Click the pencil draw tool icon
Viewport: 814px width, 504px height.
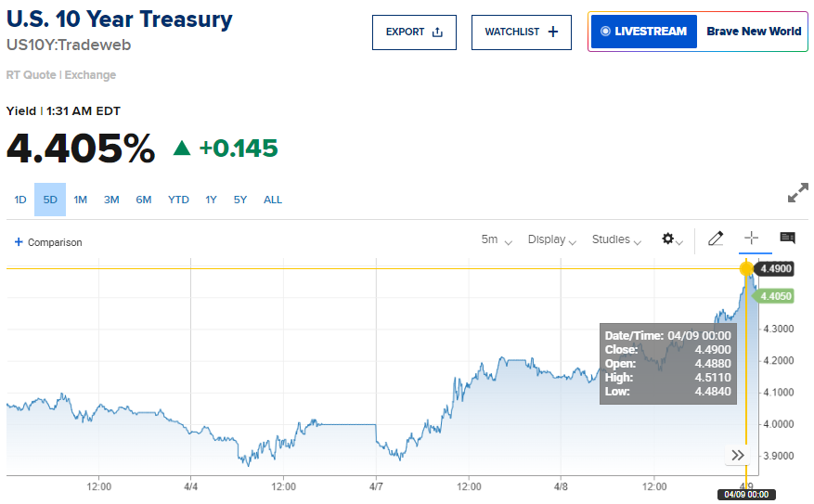point(715,239)
